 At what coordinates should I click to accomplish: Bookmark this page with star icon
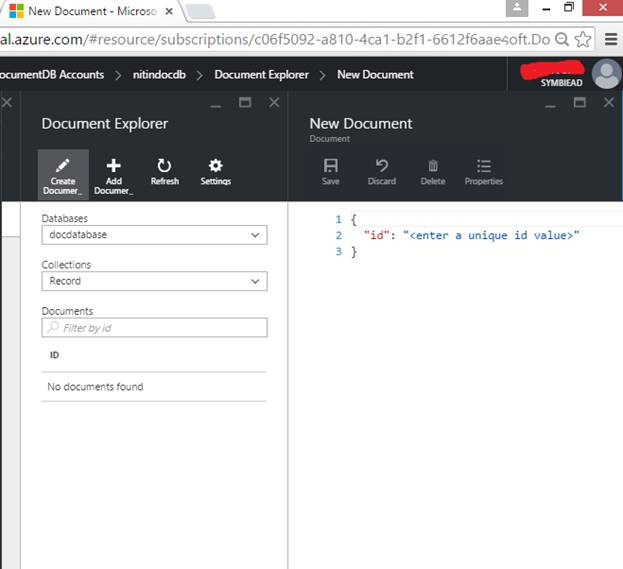tap(583, 40)
